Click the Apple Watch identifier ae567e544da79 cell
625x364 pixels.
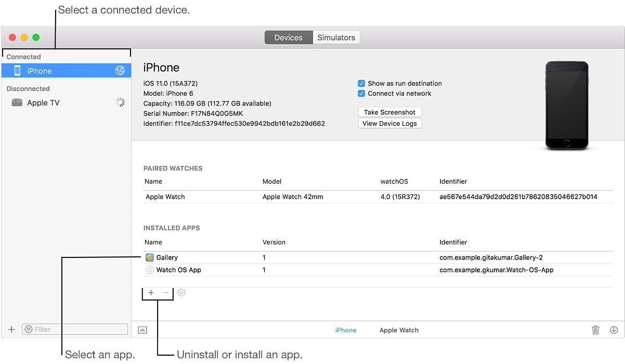518,197
